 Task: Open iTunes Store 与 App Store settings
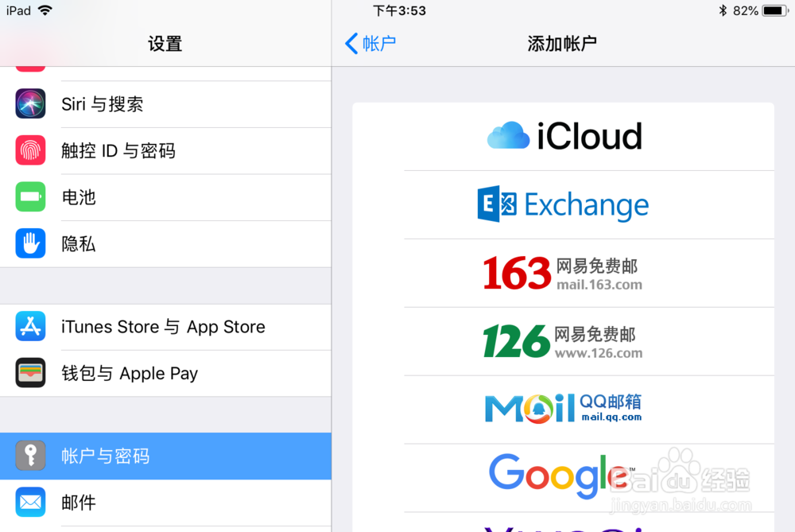[x=166, y=327]
